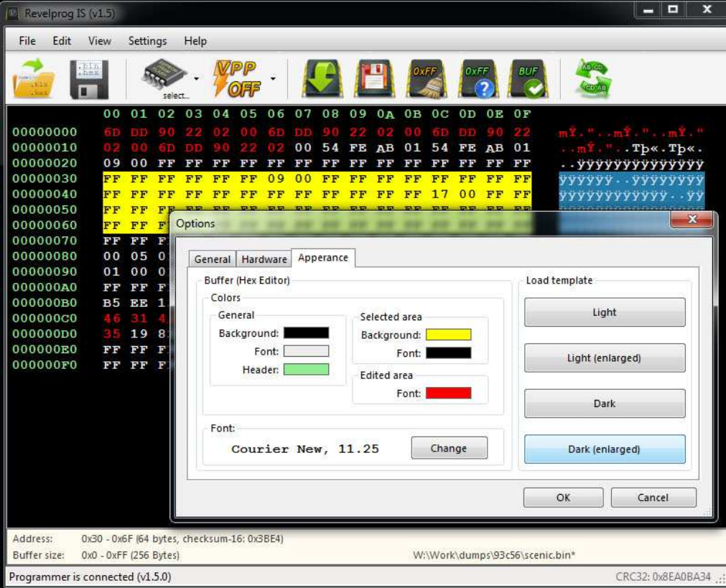The width and height of the screenshot is (726, 588).
Task: Pick the yellow Selected area Background swatch
Action: (x=448, y=335)
